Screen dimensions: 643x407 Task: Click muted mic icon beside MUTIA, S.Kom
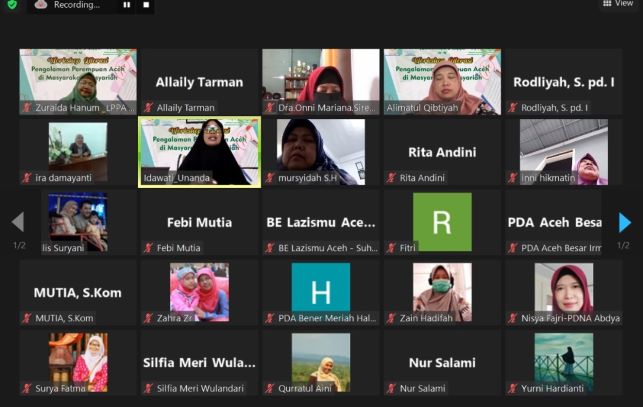coord(26,318)
